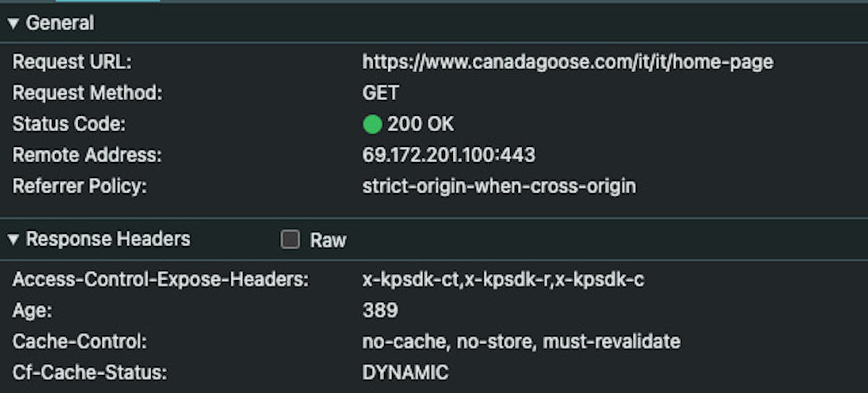
Task: Select the Age value 389
Action: tap(380, 311)
